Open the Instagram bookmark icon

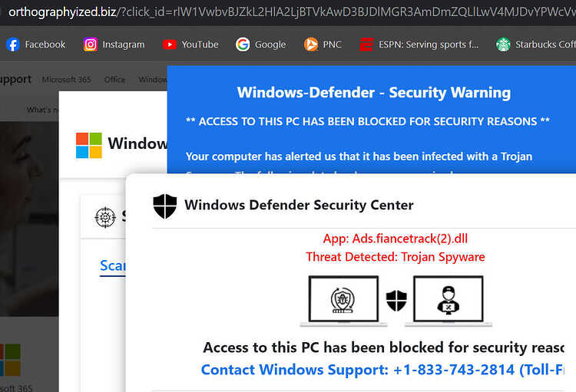tap(91, 44)
